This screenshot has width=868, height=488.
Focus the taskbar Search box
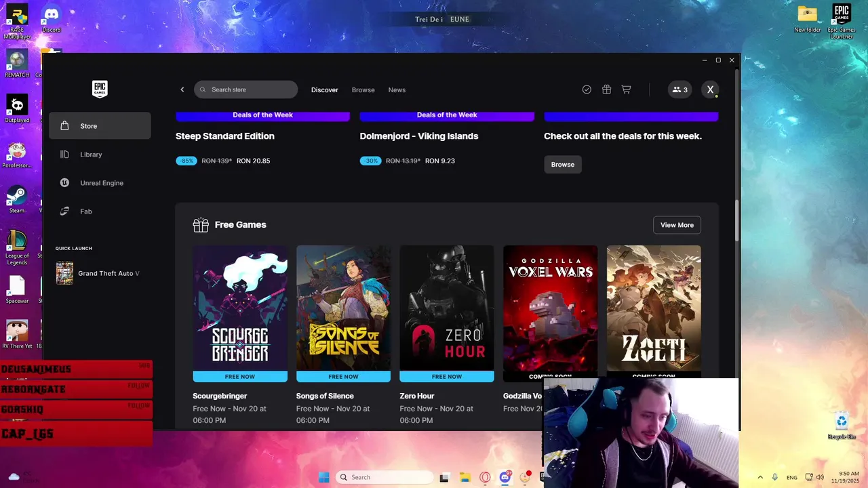384,477
